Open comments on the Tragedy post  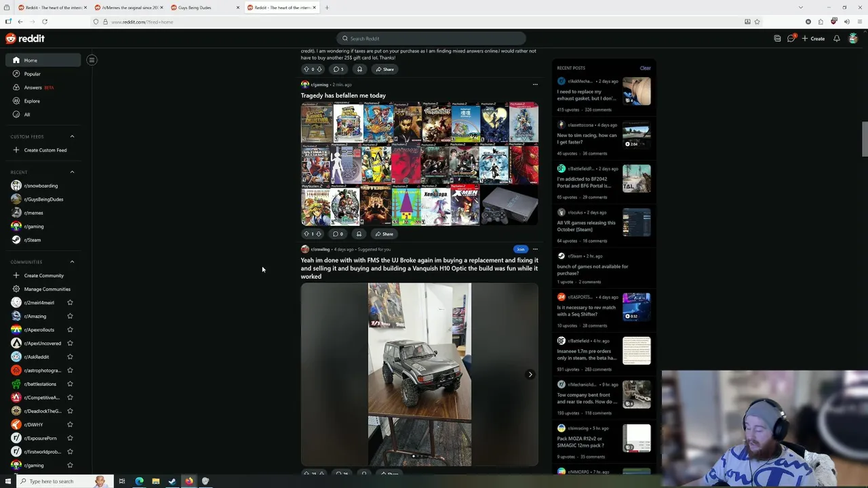[338, 234]
